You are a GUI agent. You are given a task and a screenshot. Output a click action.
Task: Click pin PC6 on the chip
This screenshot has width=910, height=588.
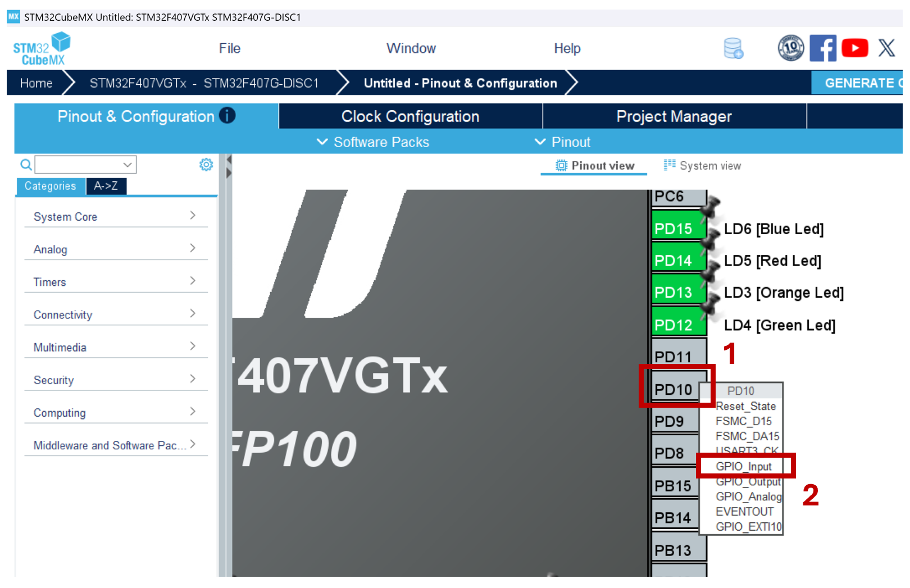(x=679, y=198)
